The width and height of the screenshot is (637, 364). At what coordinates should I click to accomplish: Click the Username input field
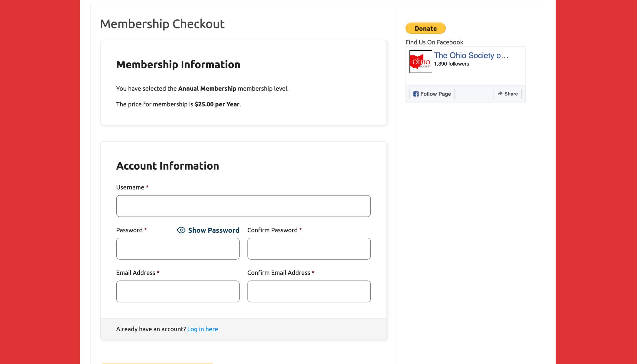click(243, 206)
